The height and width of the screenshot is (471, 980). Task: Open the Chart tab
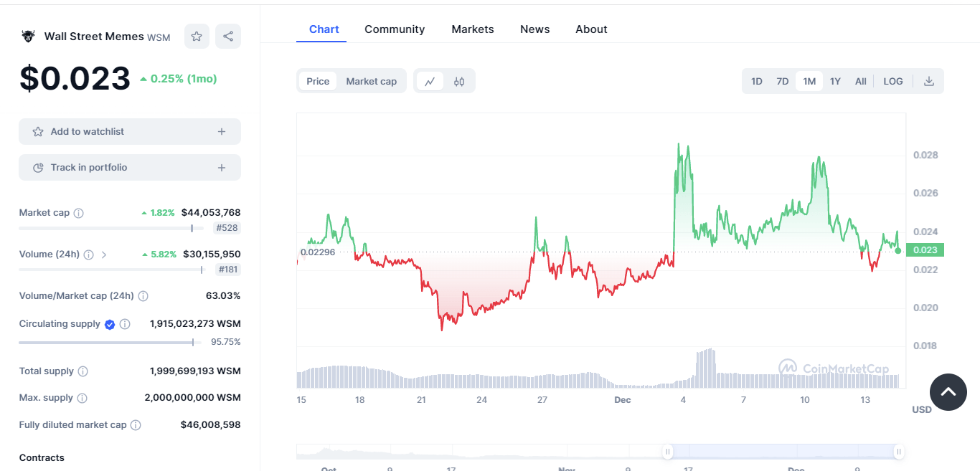point(324,29)
